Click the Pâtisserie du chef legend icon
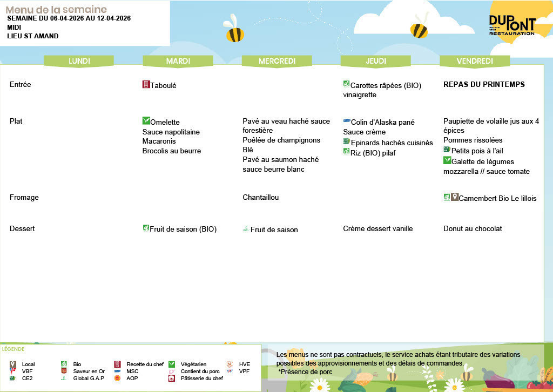The width and height of the screenshot is (553, 392). [x=172, y=379]
